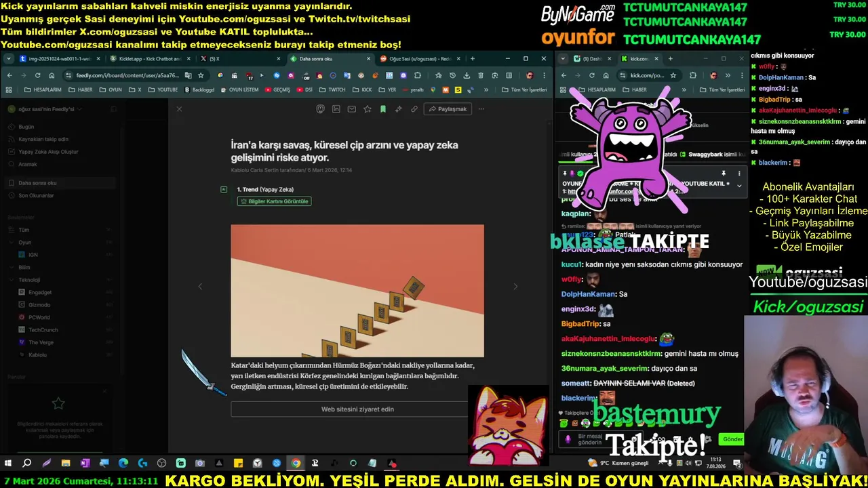Open new tab in left Chrome window
The width and height of the screenshot is (868, 488).
coord(473,59)
